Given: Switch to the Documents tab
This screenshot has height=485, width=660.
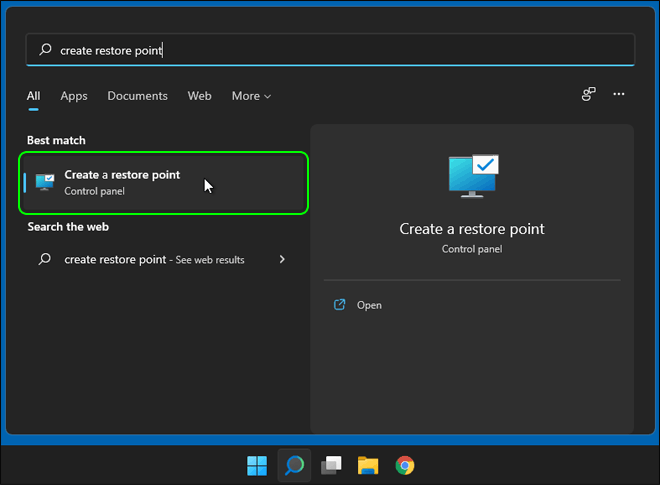Looking at the screenshot, I should click(x=138, y=96).
